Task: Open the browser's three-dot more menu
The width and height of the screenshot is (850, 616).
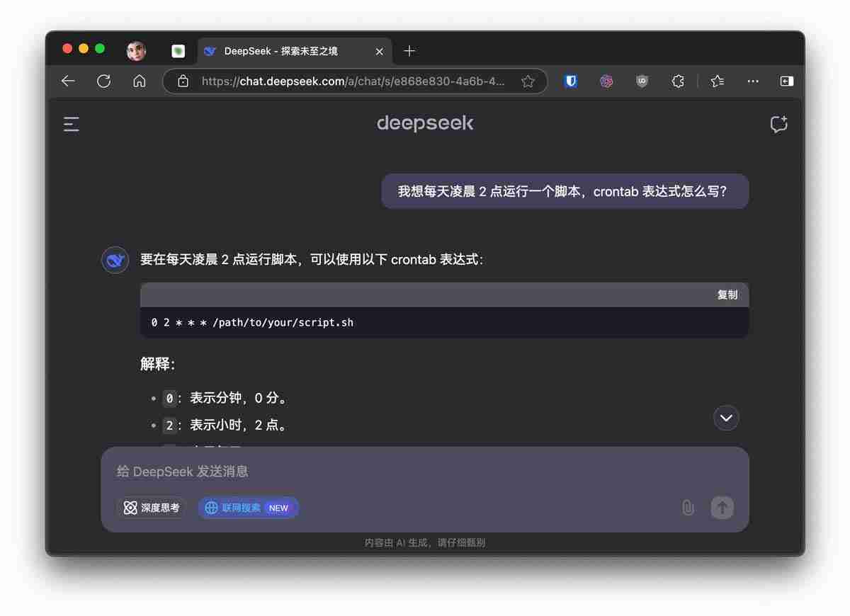Action: (753, 81)
